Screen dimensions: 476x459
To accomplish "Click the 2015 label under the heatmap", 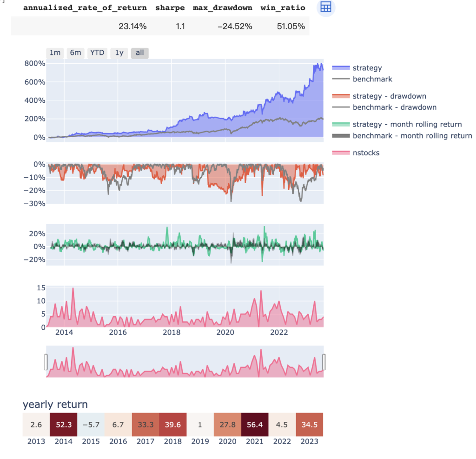I will [x=91, y=441].
